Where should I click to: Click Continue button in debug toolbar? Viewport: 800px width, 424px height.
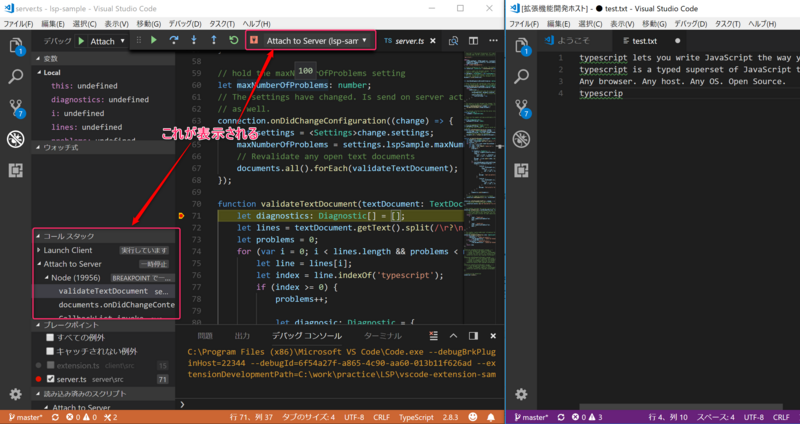(154, 40)
